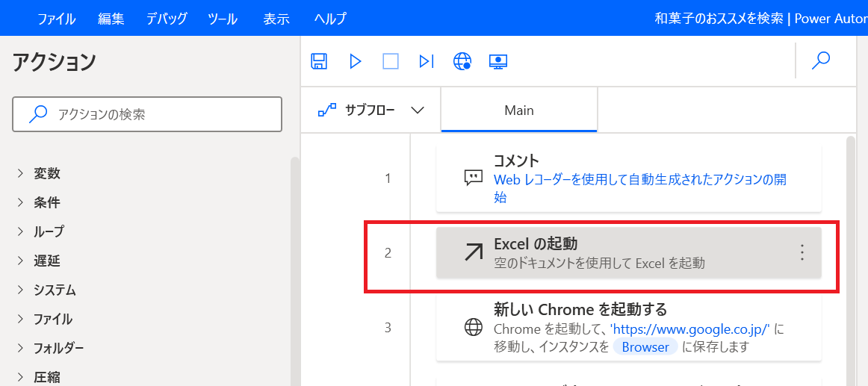Click the アクション panel heading
868x386 pixels.
pyautogui.click(x=55, y=63)
